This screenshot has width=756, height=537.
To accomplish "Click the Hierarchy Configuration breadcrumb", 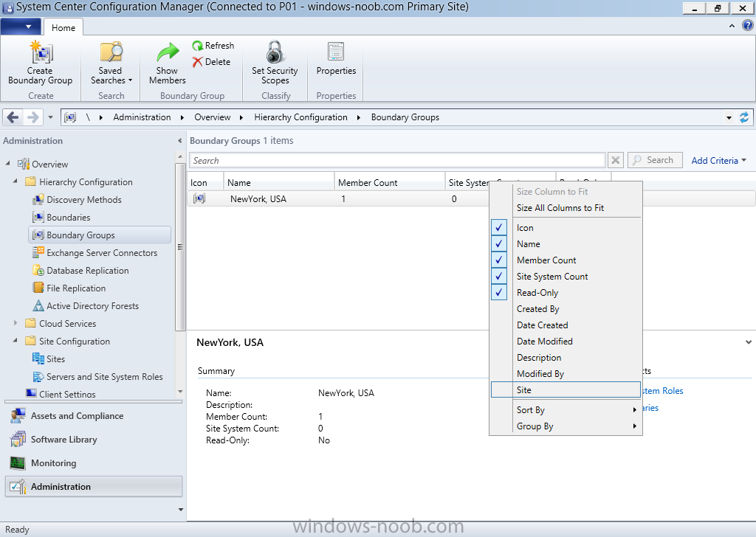I will [301, 117].
